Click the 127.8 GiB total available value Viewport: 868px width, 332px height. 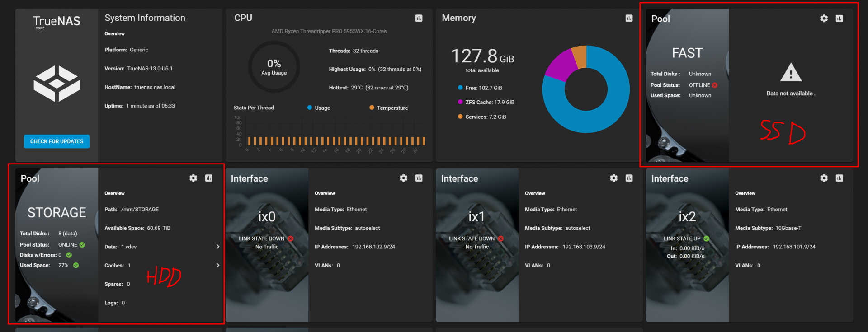pyautogui.click(x=482, y=56)
